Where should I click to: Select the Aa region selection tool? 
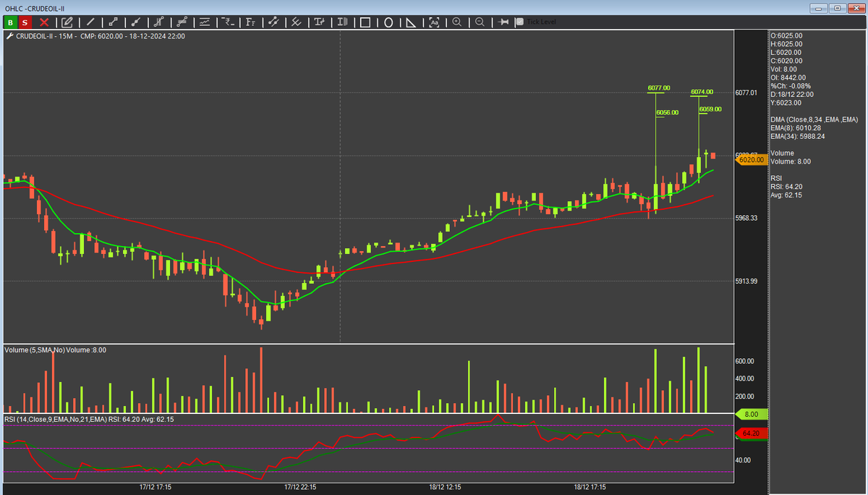(x=434, y=22)
